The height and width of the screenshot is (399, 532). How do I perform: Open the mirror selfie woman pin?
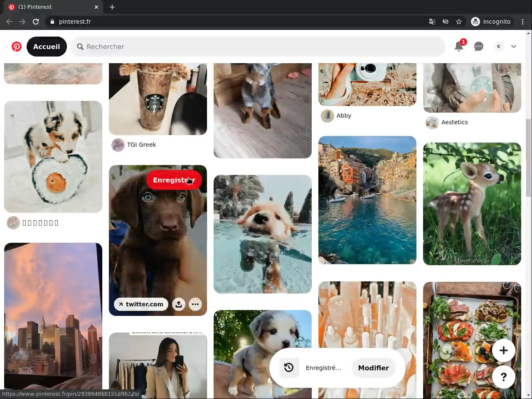coord(158,366)
